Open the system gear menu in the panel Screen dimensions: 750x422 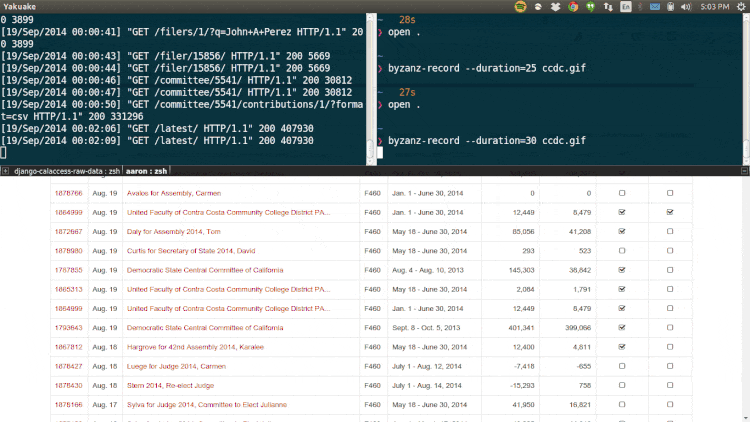[741, 7]
